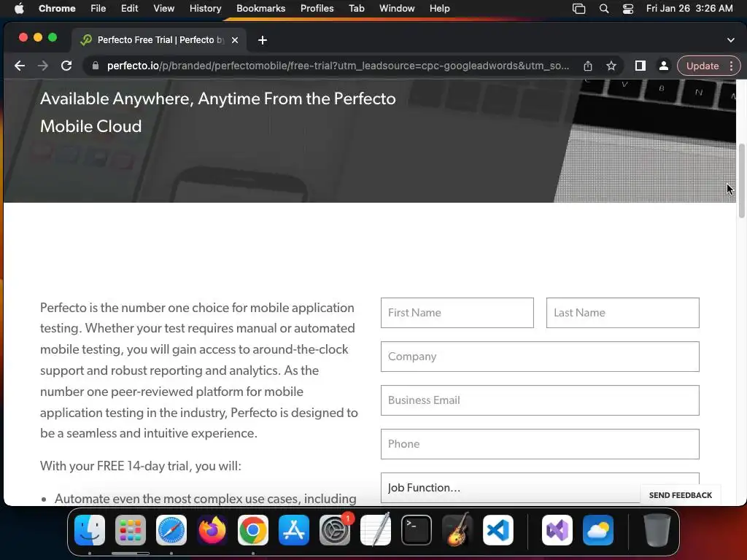The height and width of the screenshot is (560, 747).
Task: Click the "Mobile Cloud" heading text
Action: click(x=91, y=126)
